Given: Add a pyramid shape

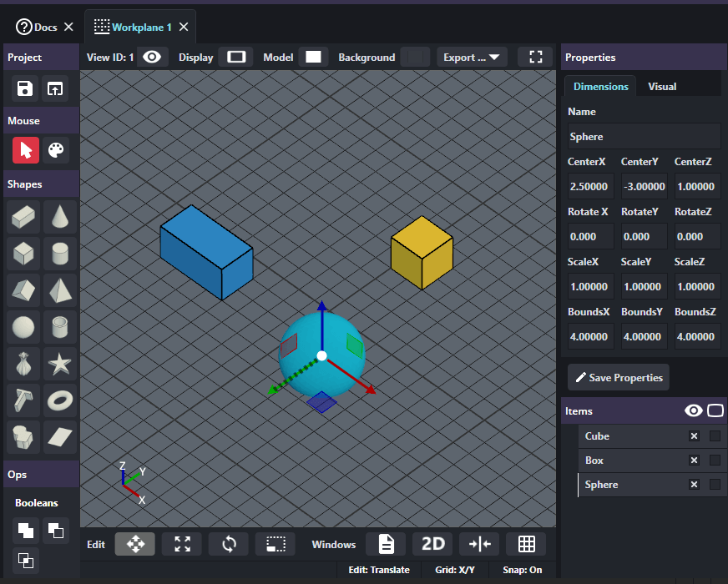Looking at the screenshot, I should [x=60, y=291].
